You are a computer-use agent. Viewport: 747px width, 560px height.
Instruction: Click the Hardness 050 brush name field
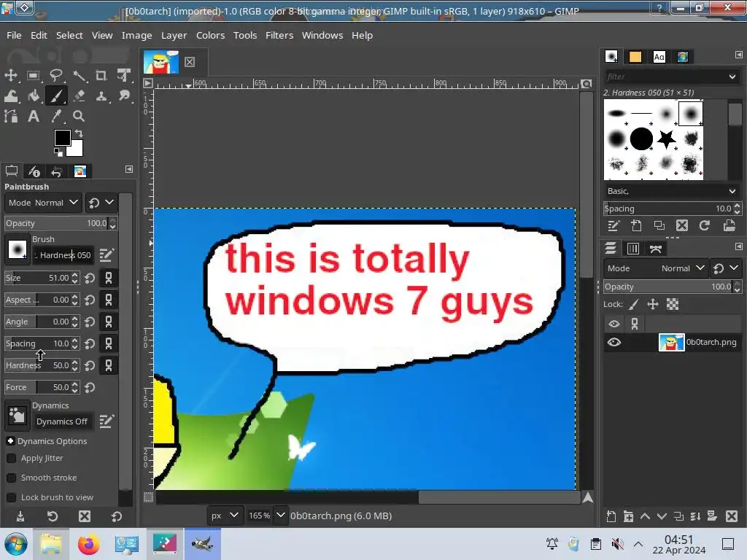tap(63, 255)
